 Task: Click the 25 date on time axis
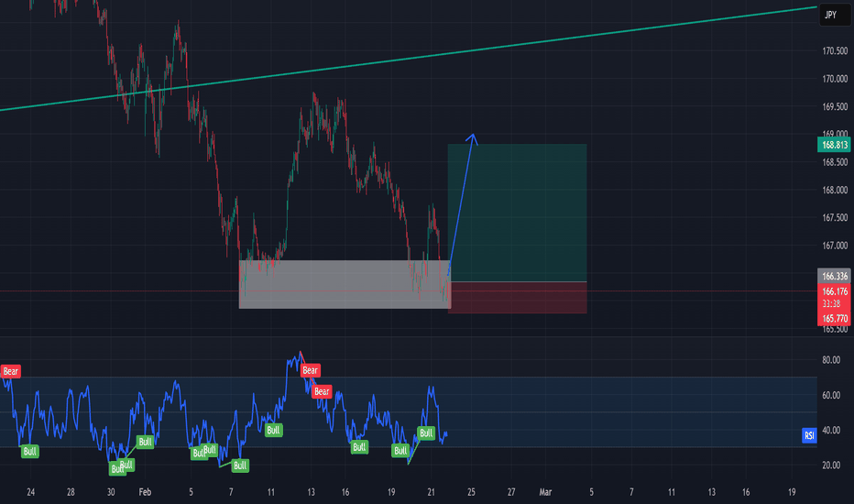pyautogui.click(x=471, y=492)
